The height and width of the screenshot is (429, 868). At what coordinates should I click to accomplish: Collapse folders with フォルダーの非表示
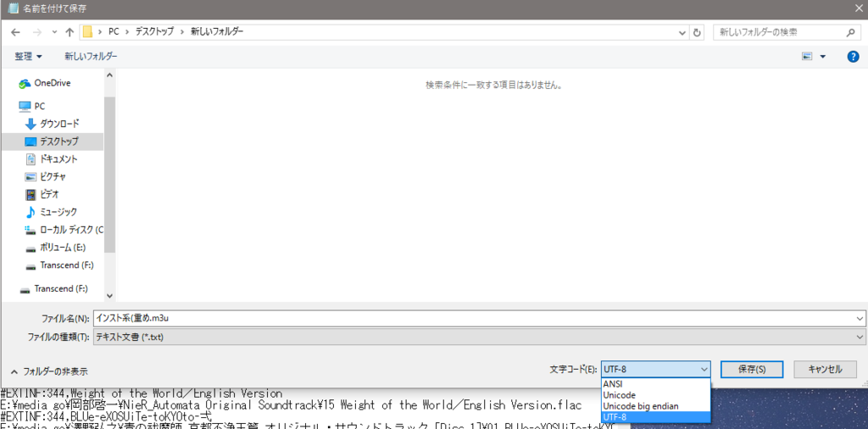[48, 370]
